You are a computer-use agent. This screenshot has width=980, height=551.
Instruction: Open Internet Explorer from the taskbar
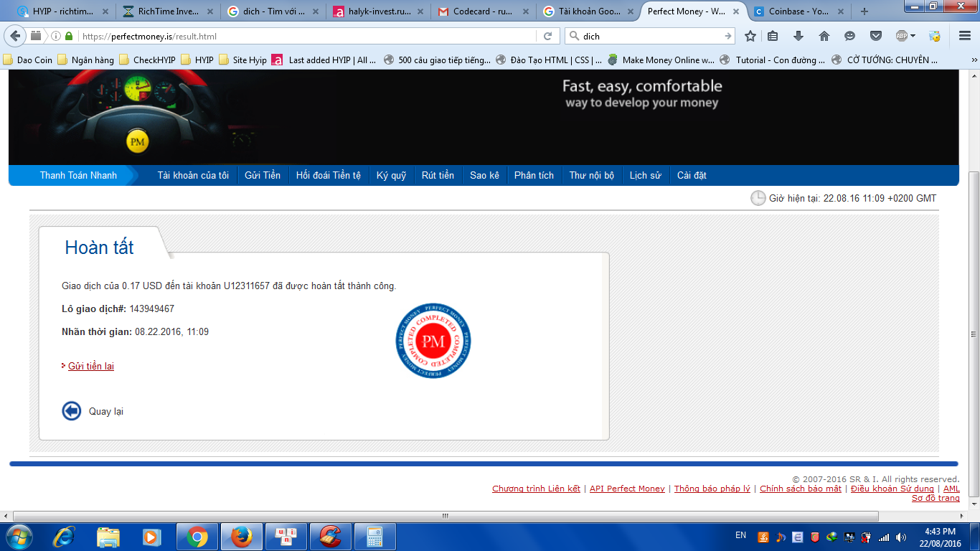65,537
